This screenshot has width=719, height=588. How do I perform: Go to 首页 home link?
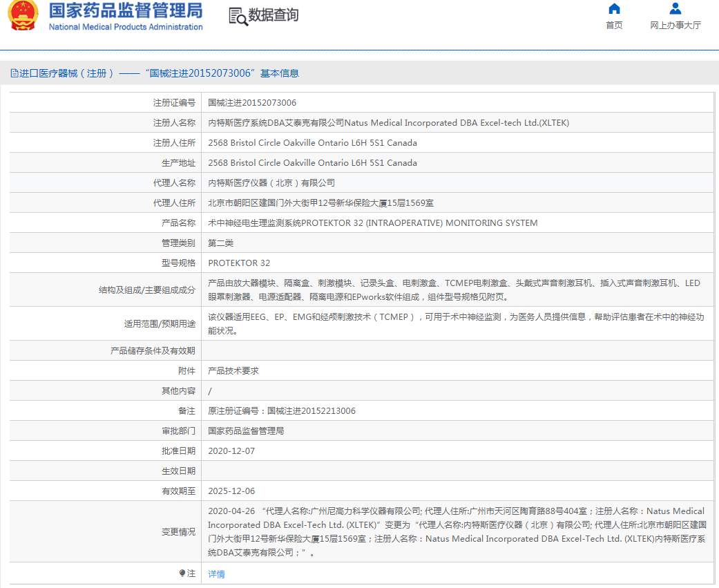click(614, 26)
